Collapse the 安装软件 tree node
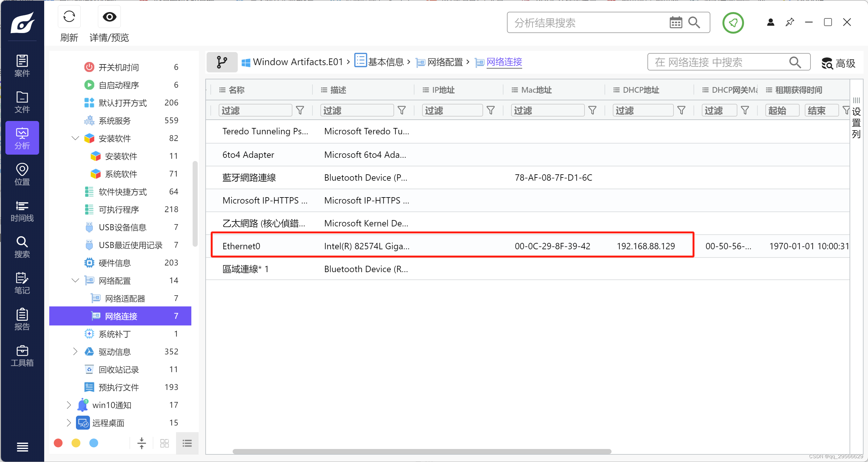 [75, 138]
